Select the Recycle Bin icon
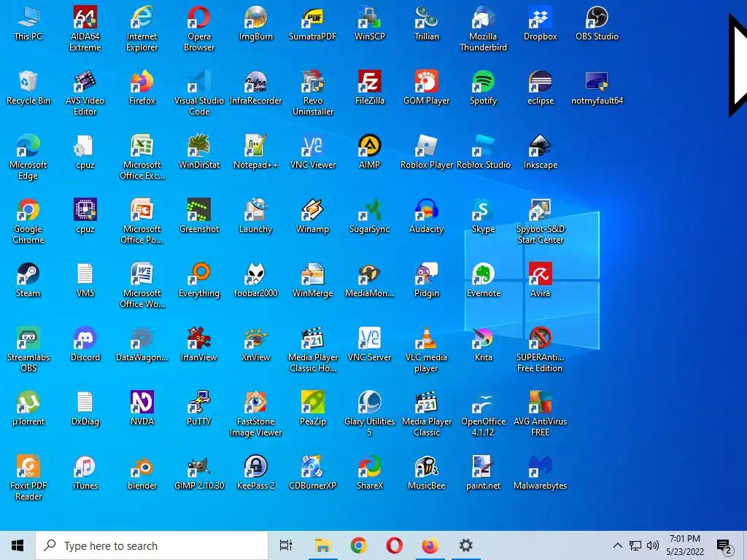Screen dimensions: 747x560 point(28,88)
